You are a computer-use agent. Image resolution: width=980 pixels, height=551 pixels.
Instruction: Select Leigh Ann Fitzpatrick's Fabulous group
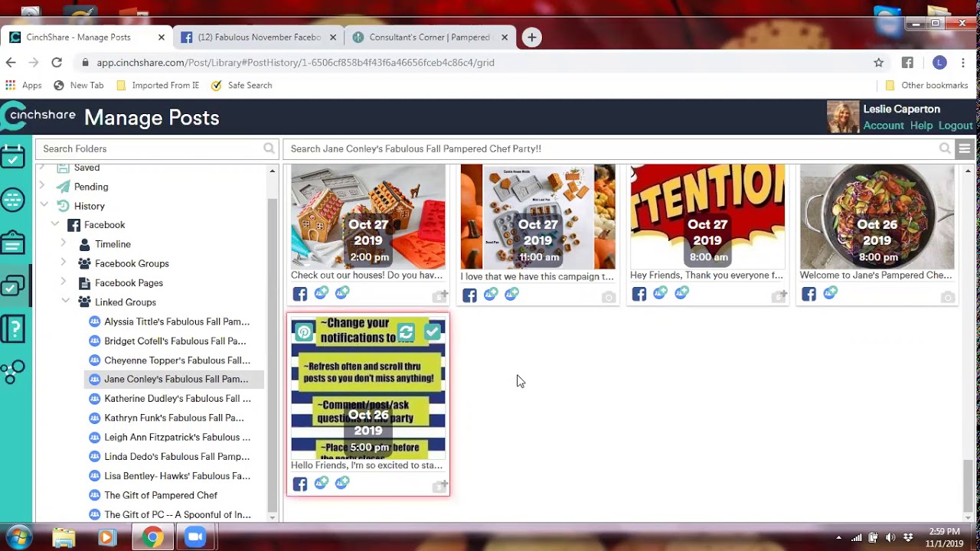[177, 437]
